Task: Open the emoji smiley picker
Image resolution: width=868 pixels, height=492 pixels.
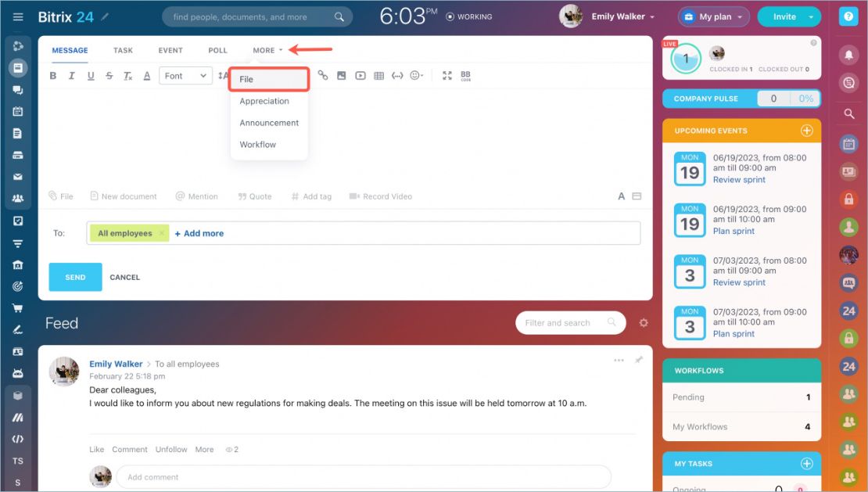Action: 416,75
